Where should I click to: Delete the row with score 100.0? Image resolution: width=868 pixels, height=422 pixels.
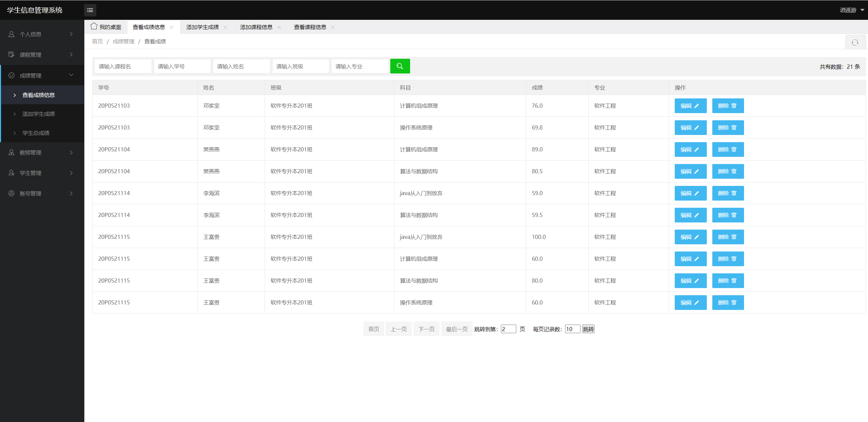[728, 237]
